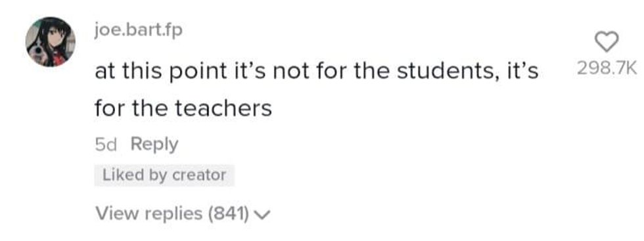Viewport: 644px width, 241px height.
Task: Click the word "creator" in the badge
Action: pos(198,176)
